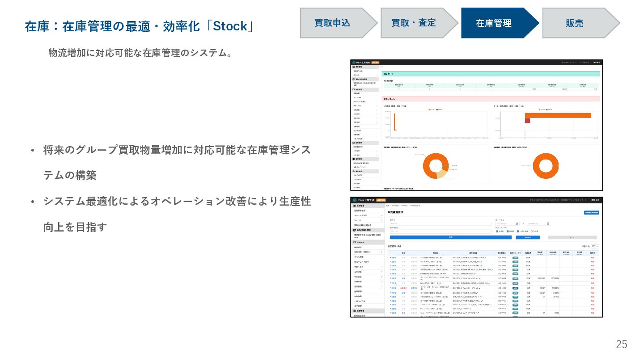Click the tall orange vertical bar in left chart
This screenshot has height=362, width=644.
394,122
